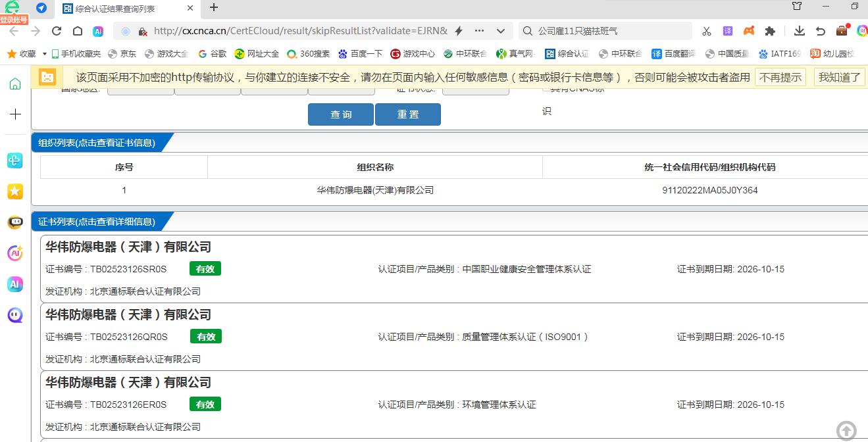
Task: Open the extensions puzzle icon
Action: click(x=770, y=31)
